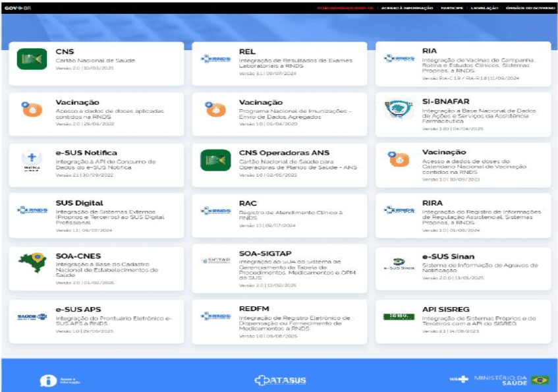Open the SI-BNAFAR title link
Viewport: 558px width, 392px height.
[446, 101]
